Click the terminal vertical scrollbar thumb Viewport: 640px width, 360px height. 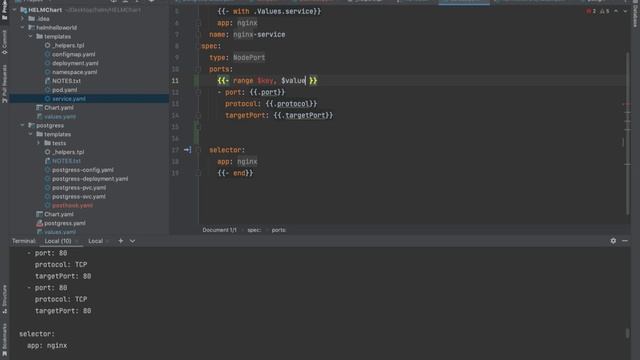coord(627,333)
